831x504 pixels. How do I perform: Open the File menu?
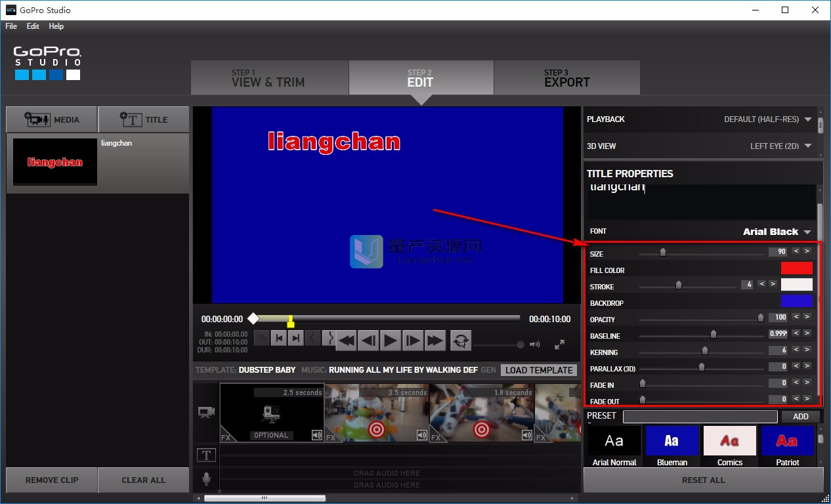point(11,26)
